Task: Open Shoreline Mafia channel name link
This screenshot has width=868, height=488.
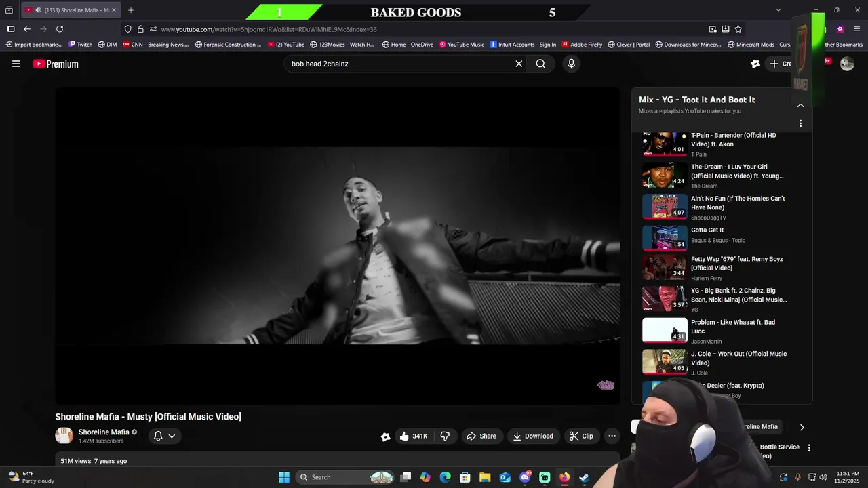Action: click(104, 432)
